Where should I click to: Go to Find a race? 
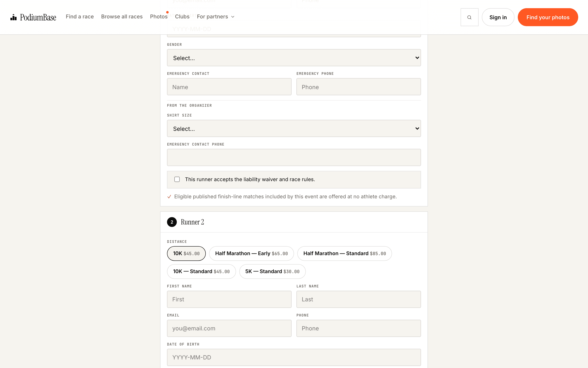coord(80,17)
